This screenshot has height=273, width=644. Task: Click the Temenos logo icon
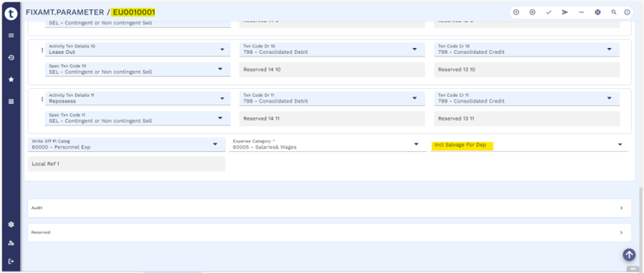click(x=11, y=13)
